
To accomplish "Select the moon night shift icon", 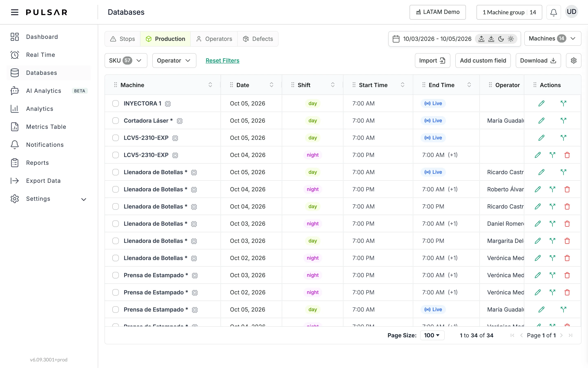I will [501, 39].
